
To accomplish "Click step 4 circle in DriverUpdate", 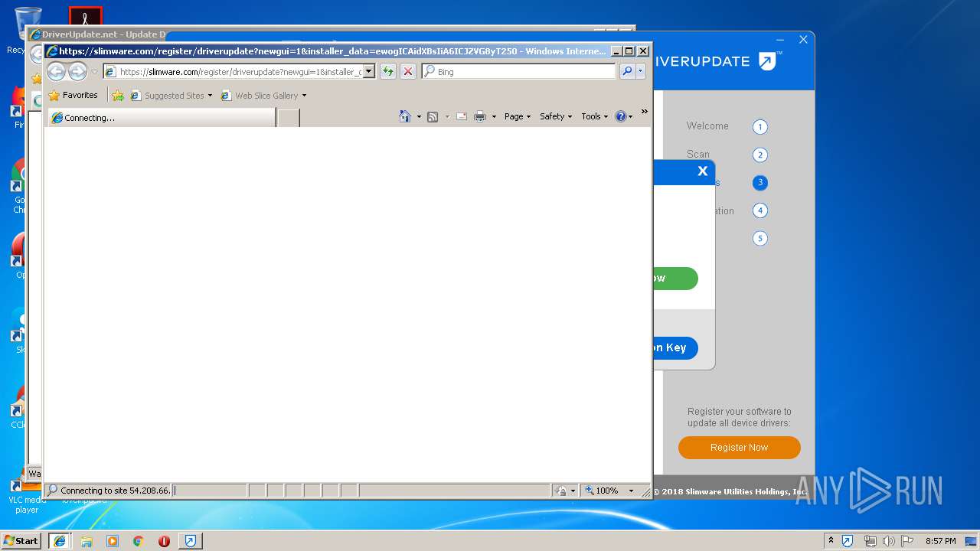I will click(759, 210).
